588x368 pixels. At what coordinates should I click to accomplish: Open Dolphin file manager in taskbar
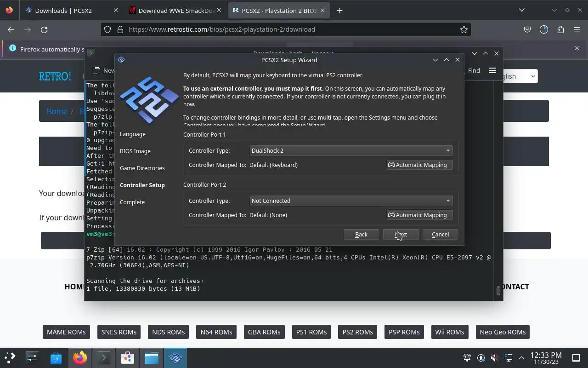click(x=152, y=357)
